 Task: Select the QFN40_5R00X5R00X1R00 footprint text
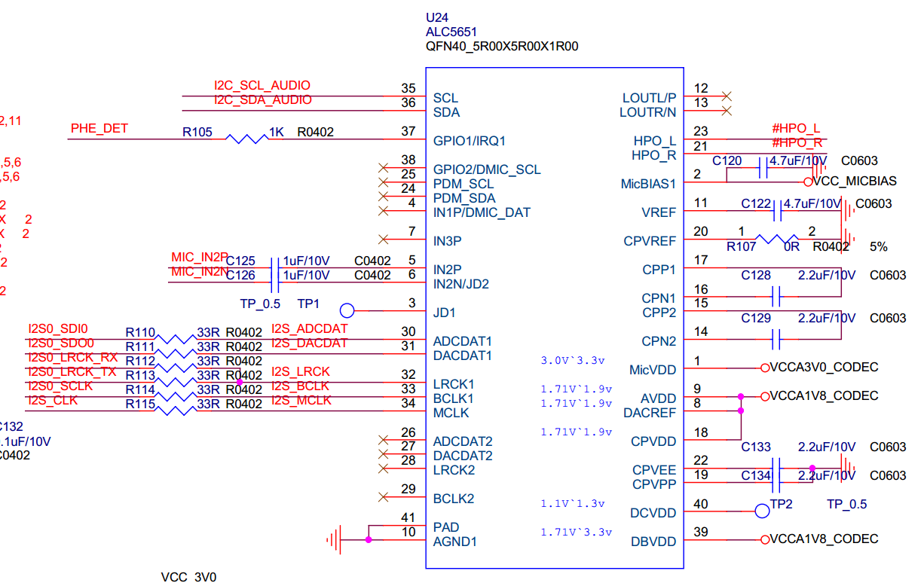tap(502, 47)
